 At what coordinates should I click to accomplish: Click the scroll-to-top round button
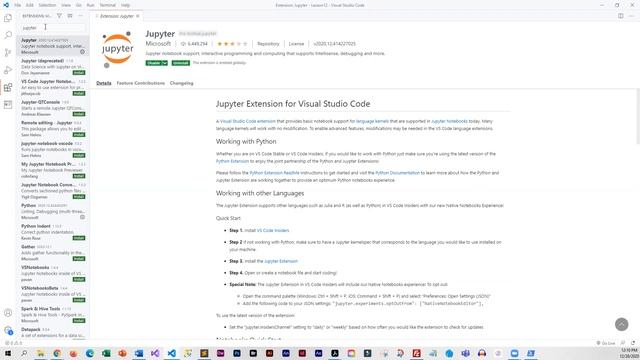tap(621, 324)
